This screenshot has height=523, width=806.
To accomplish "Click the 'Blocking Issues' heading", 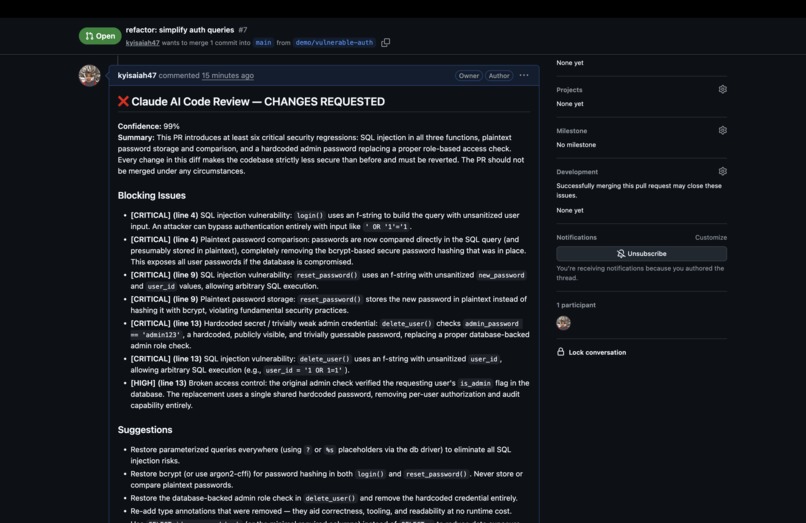I will pos(152,195).
